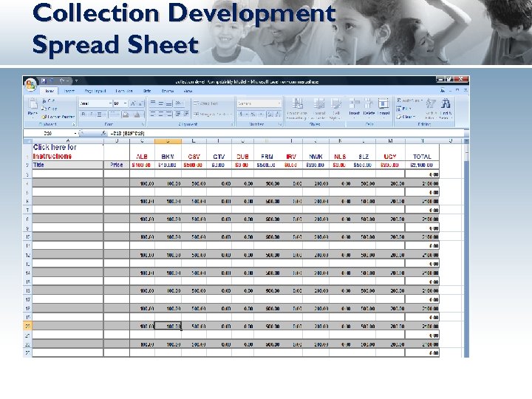Viewport: 532px width, 399px height.
Task: Click the Decrease Font Size icon
Action: 140,103
